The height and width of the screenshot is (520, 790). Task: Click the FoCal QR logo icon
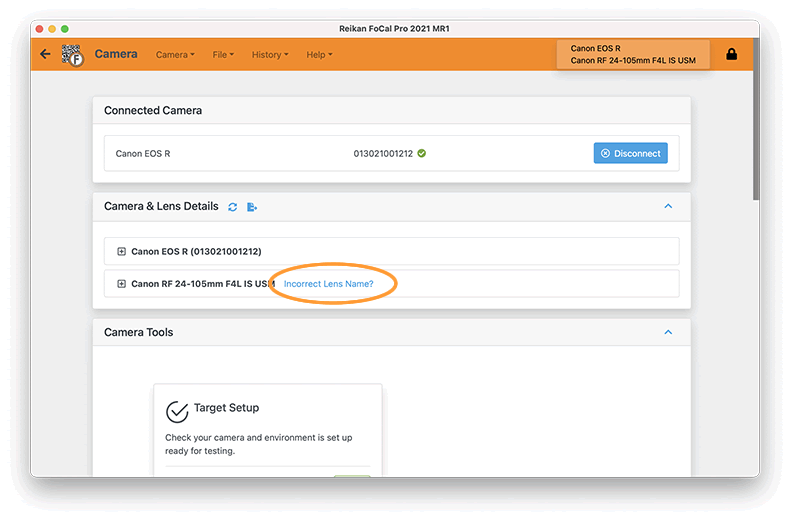point(73,55)
